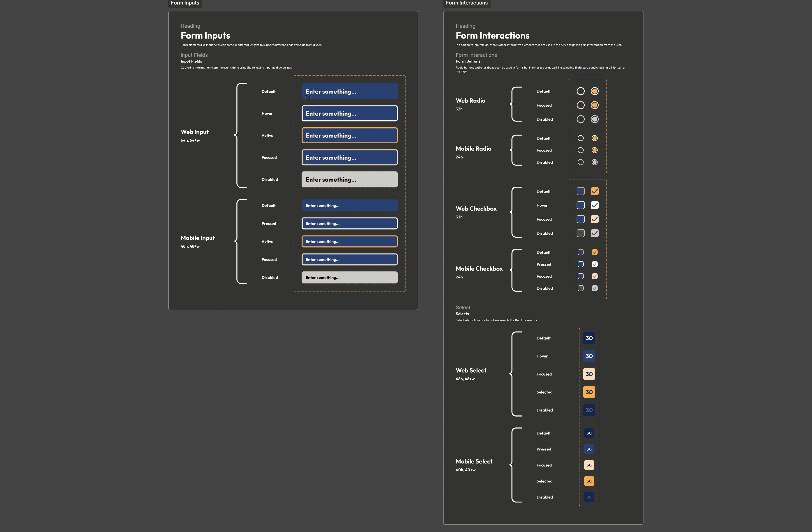Toggle the checked Mobile Checkbox Focused box

594,276
